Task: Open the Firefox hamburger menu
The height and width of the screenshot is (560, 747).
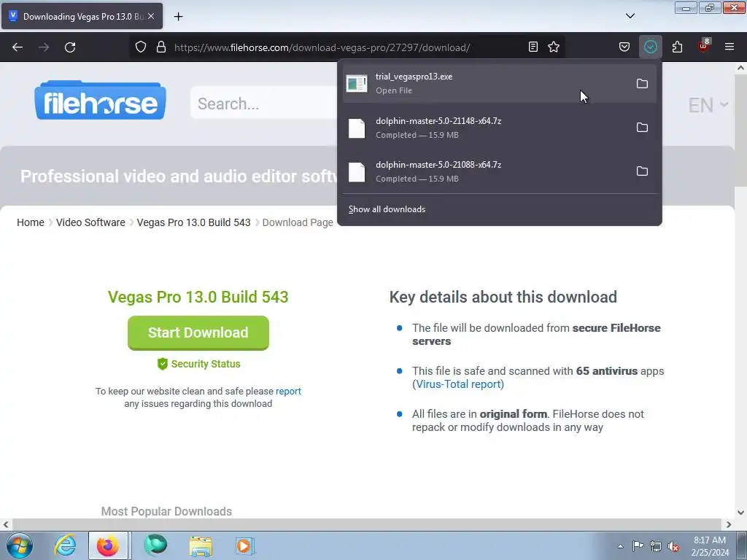Action: click(729, 47)
